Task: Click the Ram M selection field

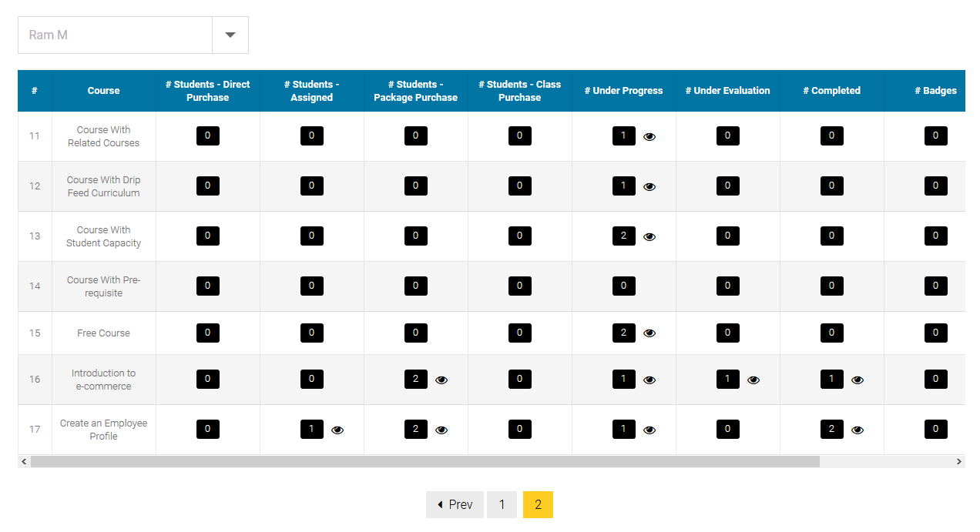Action: pyautogui.click(x=116, y=35)
